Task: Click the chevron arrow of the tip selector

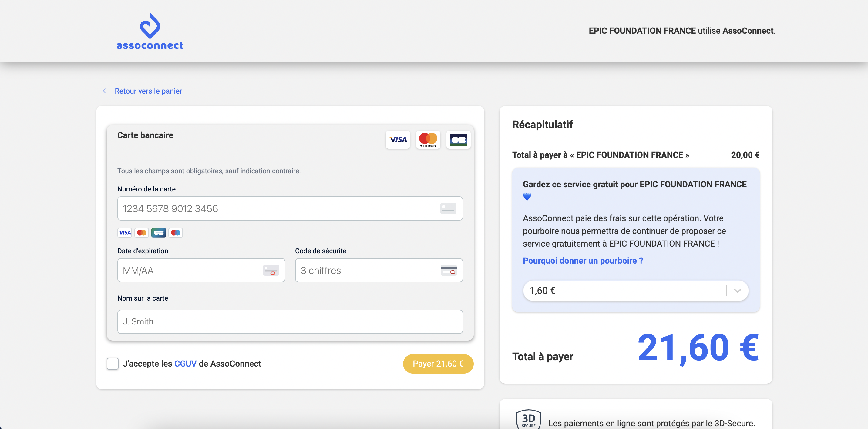Action: 737,291
